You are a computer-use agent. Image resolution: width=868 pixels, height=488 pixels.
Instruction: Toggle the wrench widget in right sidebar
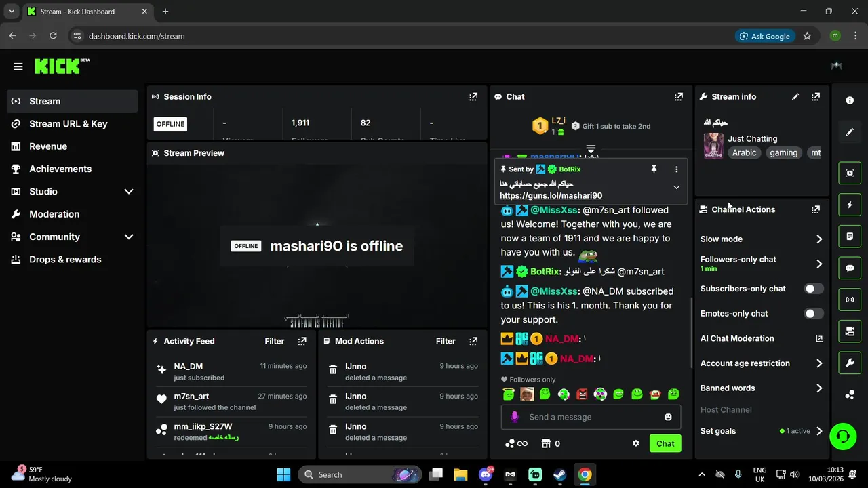(850, 363)
